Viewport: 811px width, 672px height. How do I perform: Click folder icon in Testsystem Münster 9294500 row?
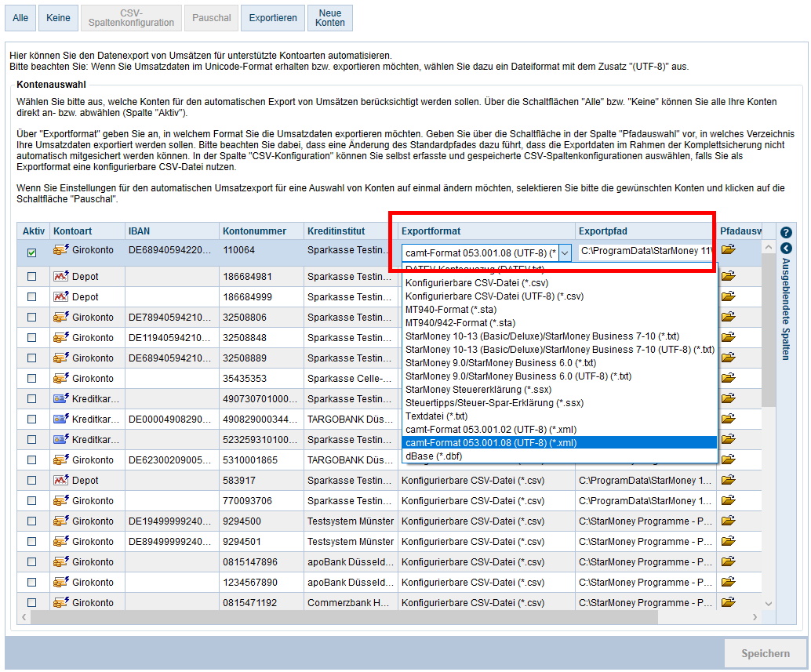pyautogui.click(x=729, y=521)
